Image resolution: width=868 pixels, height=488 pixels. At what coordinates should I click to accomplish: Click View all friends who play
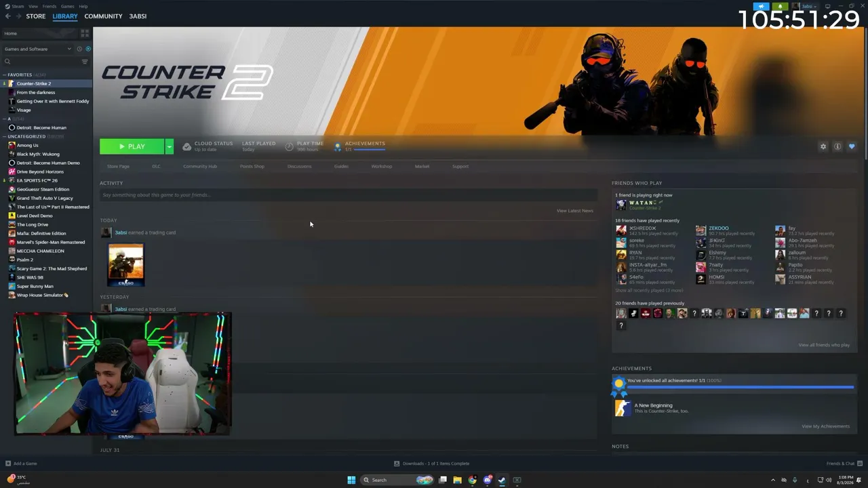pyautogui.click(x=824, y=345)
